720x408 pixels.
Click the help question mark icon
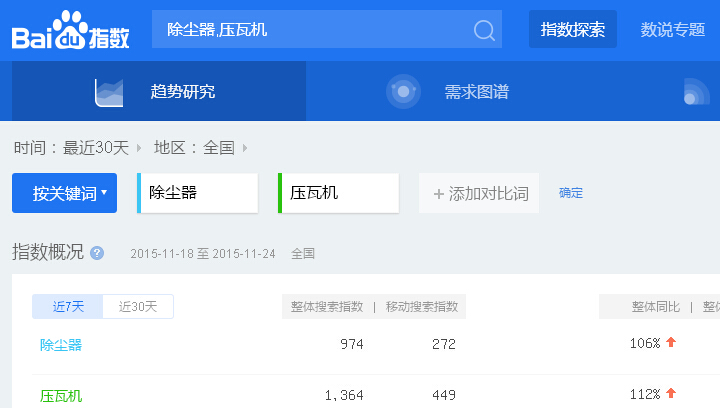tap(97, 253)
